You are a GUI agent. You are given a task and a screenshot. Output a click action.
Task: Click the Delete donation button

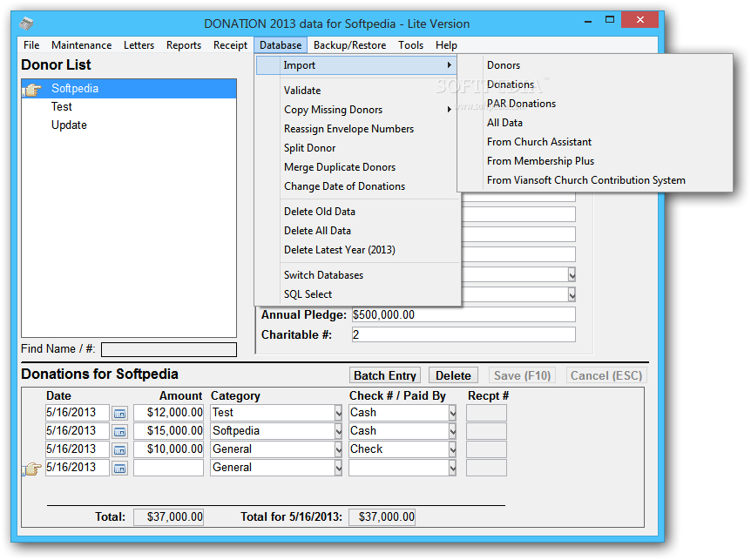pyautogui.click(x=453, y=375)
